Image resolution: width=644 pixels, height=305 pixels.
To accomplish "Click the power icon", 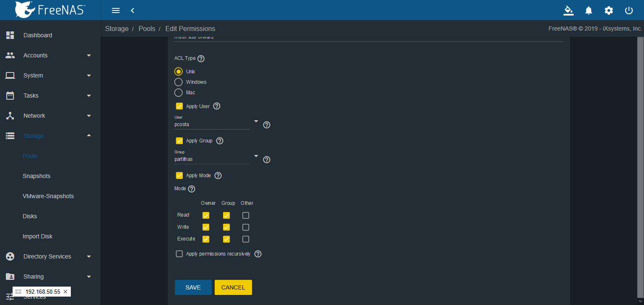I will (629, 10).
